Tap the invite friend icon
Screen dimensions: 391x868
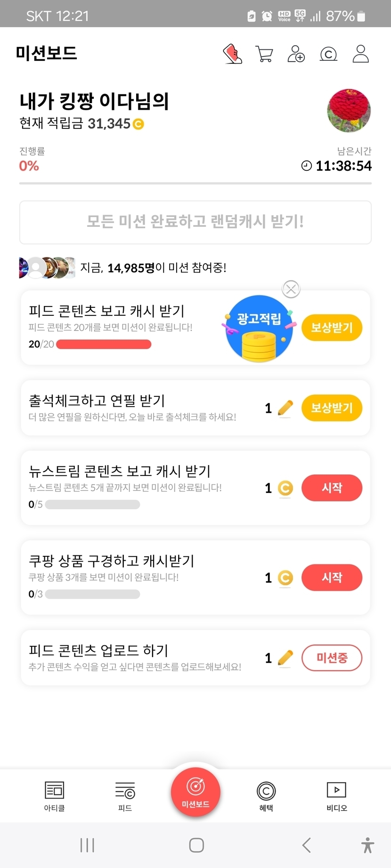[x=296, y=54]
